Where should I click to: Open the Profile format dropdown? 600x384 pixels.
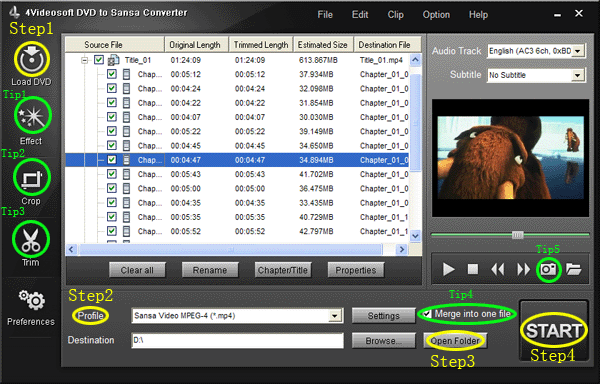coord(335,316)
